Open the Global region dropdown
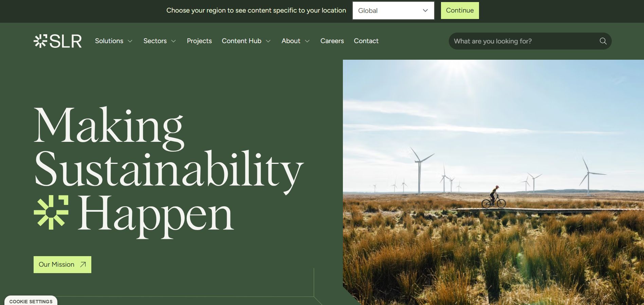The image size is (644, 305). click(x=393, y=11)
